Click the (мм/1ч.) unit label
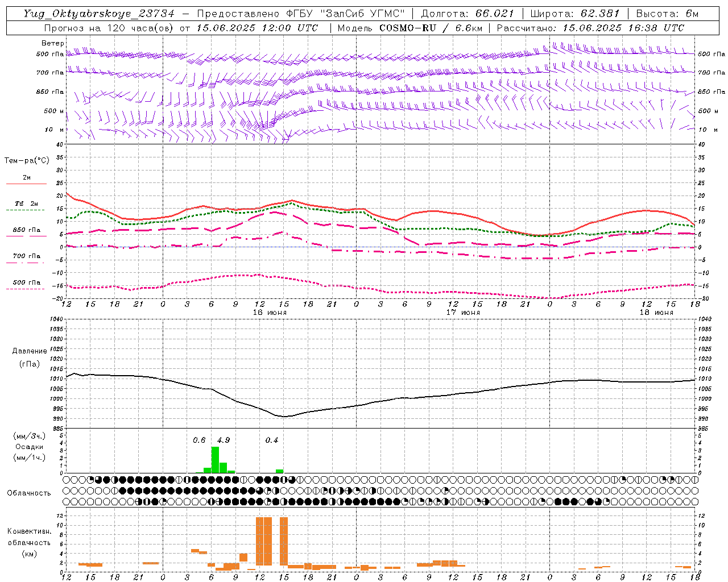 tap(30, 458)
